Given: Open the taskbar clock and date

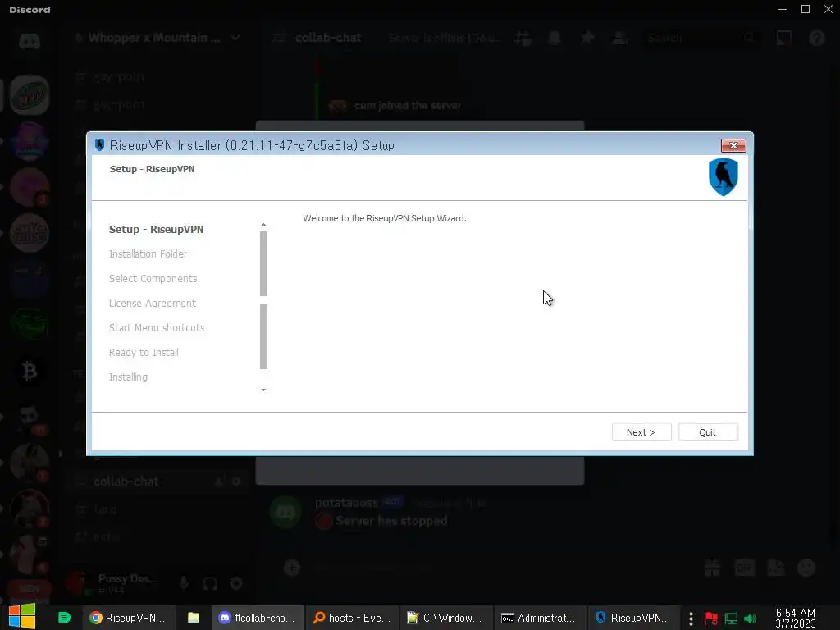Looking at the screenshot, I should point(796,618).
